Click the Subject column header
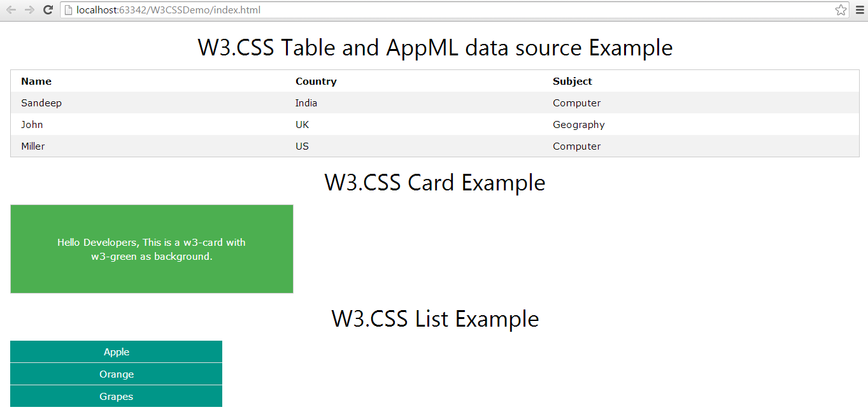The height and width of the screenshot is (412, 868). (573, 82)
